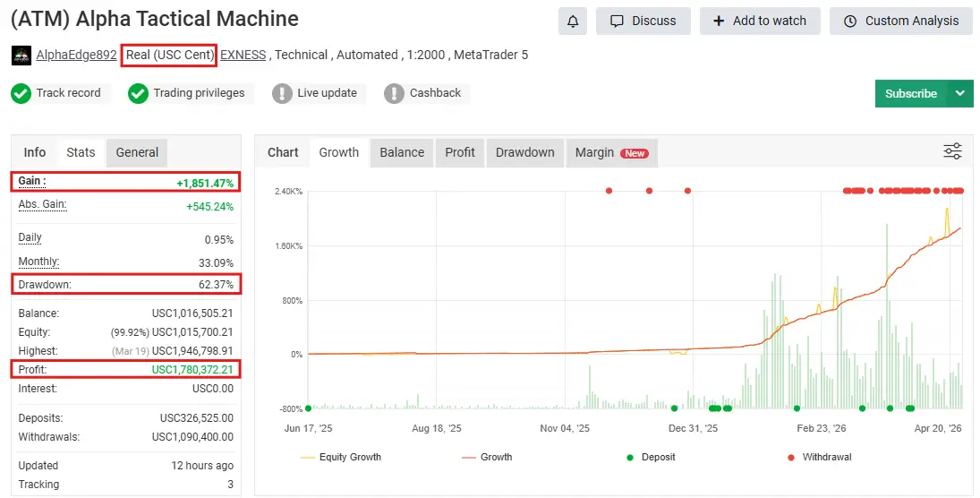This screenshot has width=980, height=498.
Task: Click the Add to watch button
Action: [x=760, y=21]
